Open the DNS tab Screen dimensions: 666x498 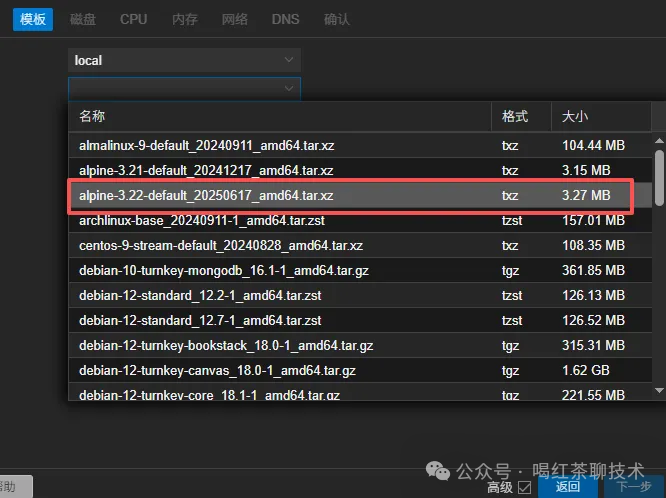tap(285, 19)
